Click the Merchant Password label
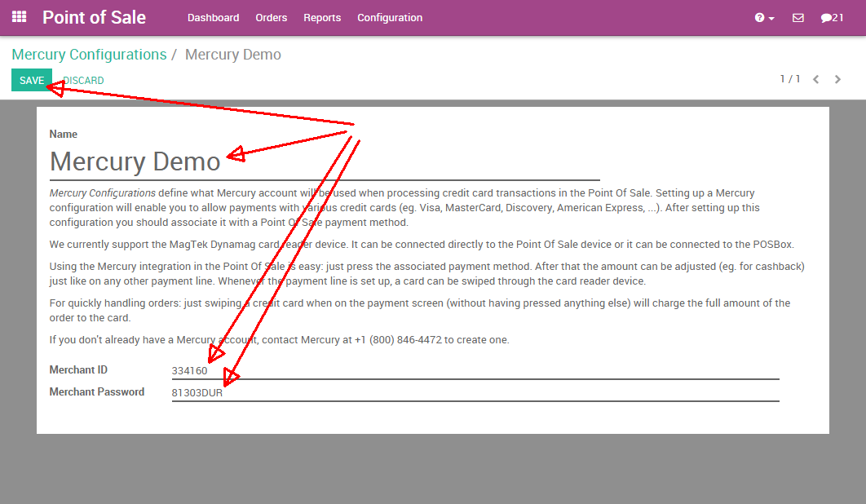This screenshot has width=866, height=504. pos(97,391)
